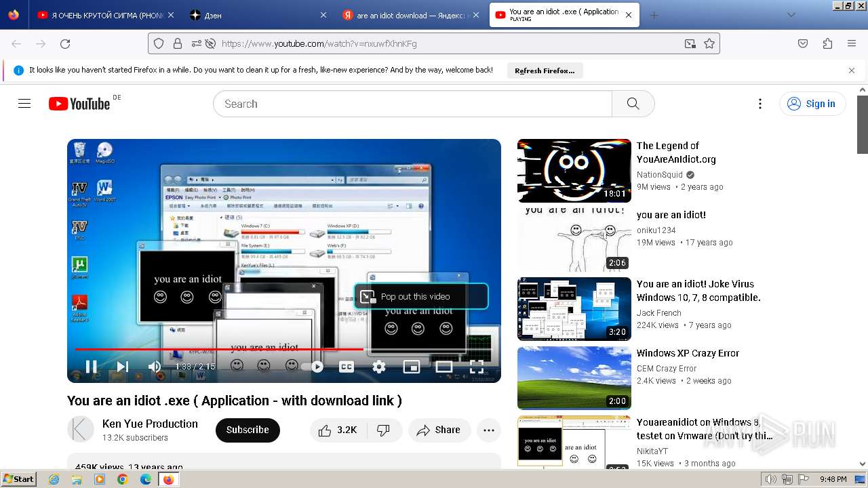Image resolution: width=868 pixels, height=488 pixels.
Task: Switch to miniplayer mode
Action: (412, 367)
